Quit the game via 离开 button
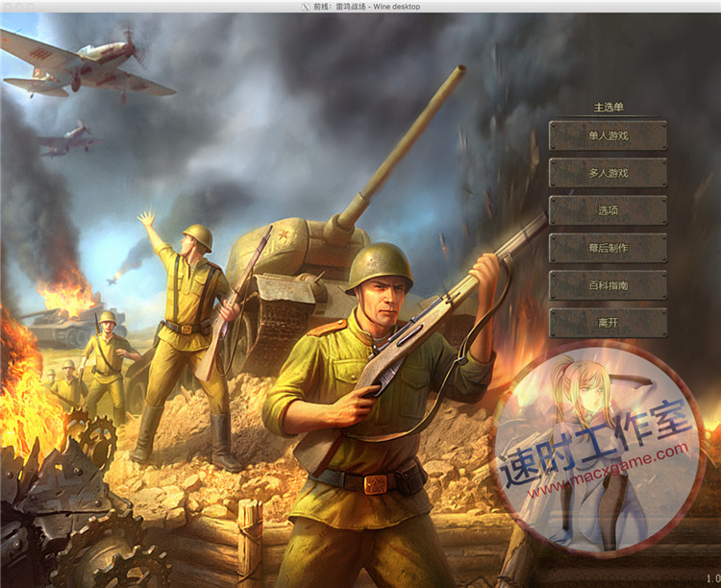This screenshot has height=588, width=721. coord(608,323)
